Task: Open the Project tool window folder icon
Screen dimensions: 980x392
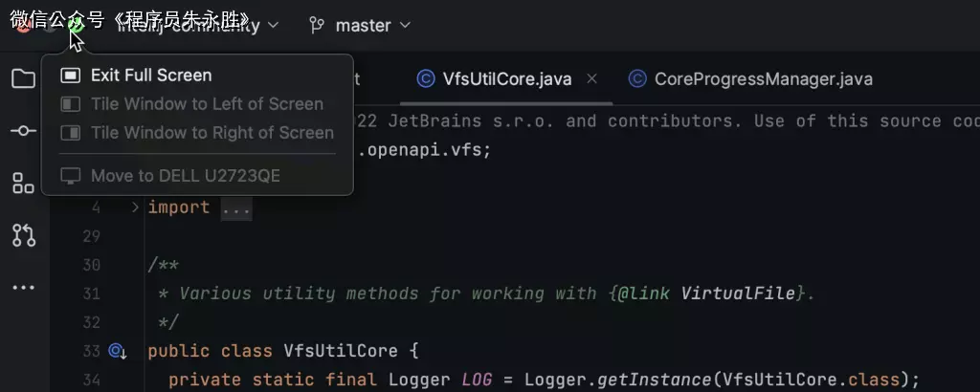Action: (23, 78)
